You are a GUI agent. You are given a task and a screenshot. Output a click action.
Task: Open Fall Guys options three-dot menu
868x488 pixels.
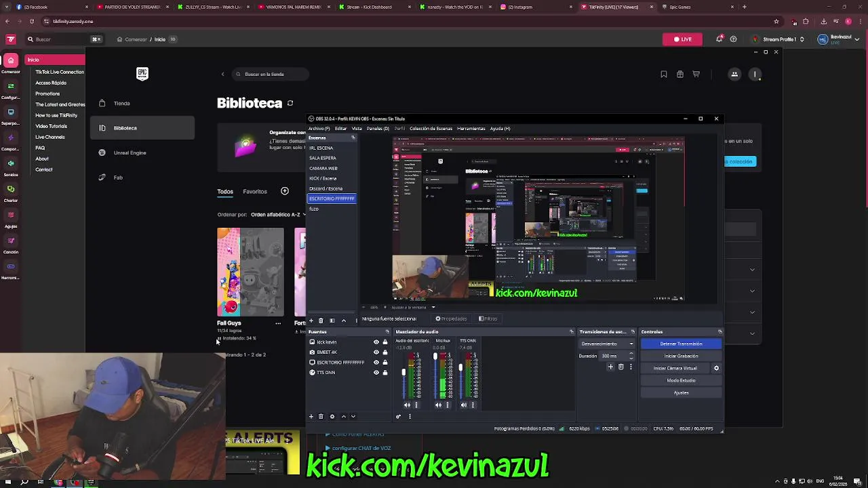[278, 323]
